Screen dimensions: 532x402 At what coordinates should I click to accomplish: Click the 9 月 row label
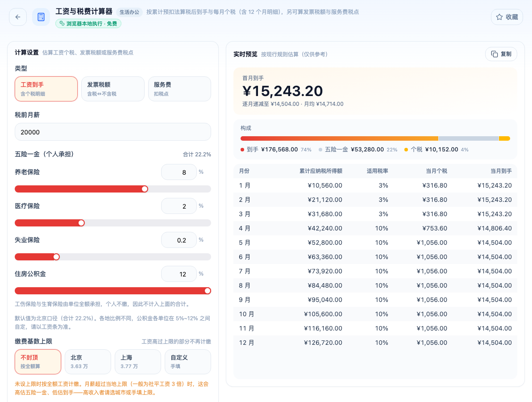point(245,299)
